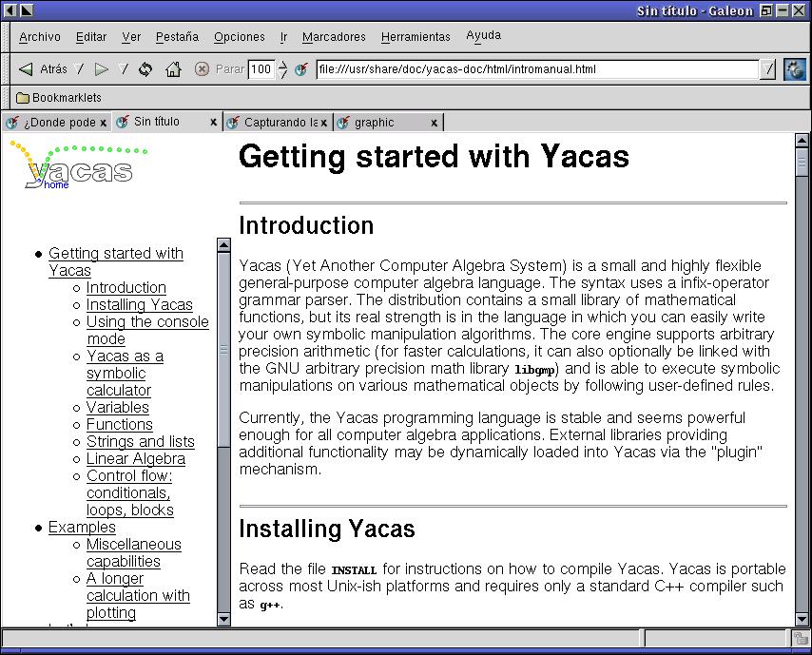Screen dimensions: 812x655
Task: Switch to the Capturando tab
Action: click(x=274, y=123)
